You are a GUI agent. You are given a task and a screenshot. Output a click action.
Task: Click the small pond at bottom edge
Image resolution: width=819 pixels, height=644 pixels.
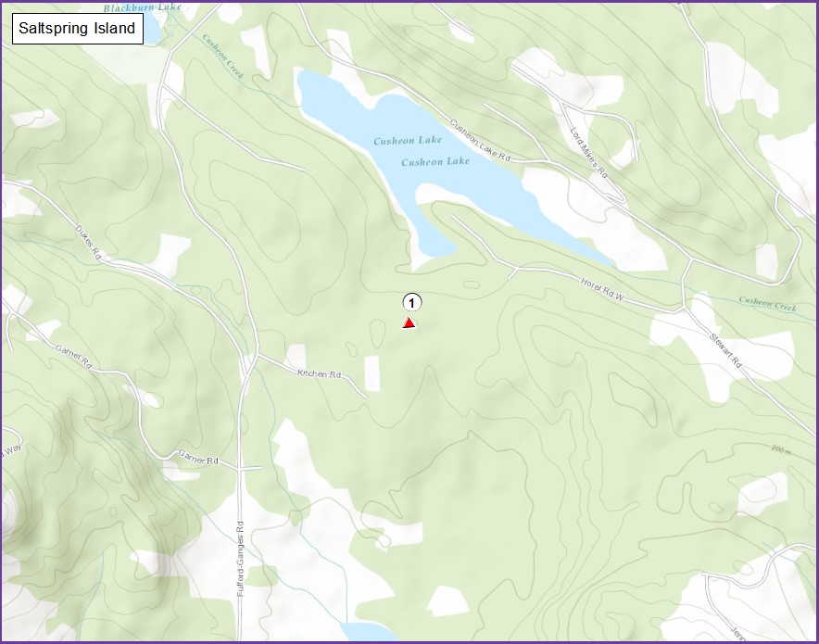coord(369,631)
